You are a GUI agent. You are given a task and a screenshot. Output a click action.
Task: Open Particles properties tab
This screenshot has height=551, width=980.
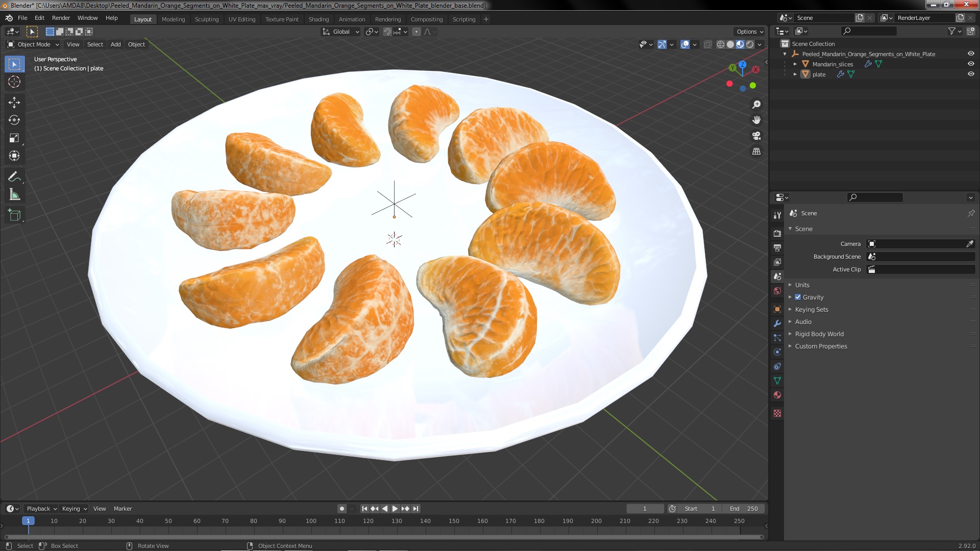pos(777,338)
